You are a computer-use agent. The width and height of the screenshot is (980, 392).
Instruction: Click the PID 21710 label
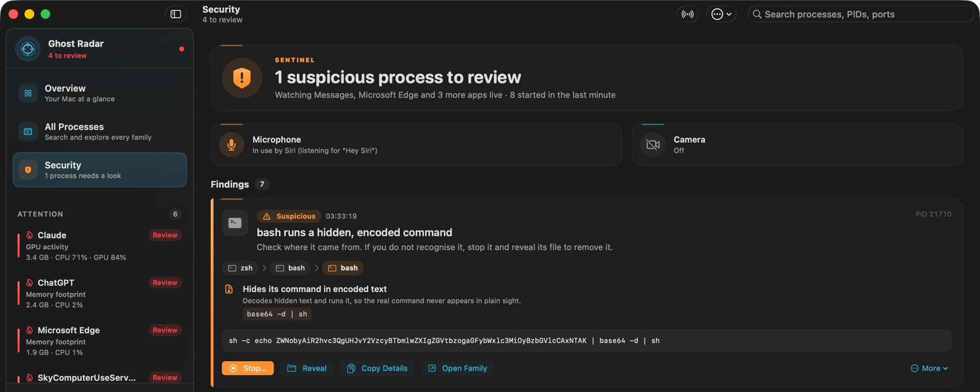tap(933, 214)
